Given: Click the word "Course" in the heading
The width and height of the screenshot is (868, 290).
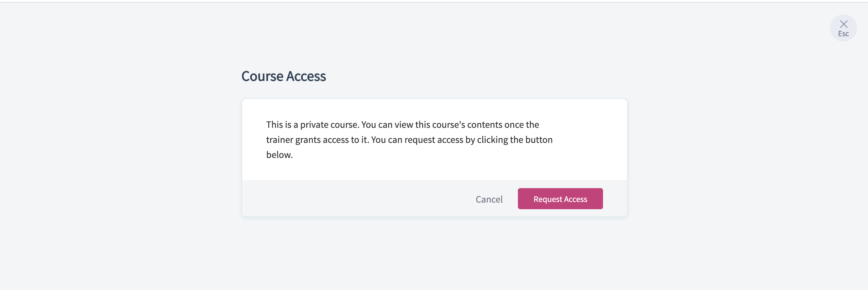Looking at the screenshot, I should click(x=262, y=76).
